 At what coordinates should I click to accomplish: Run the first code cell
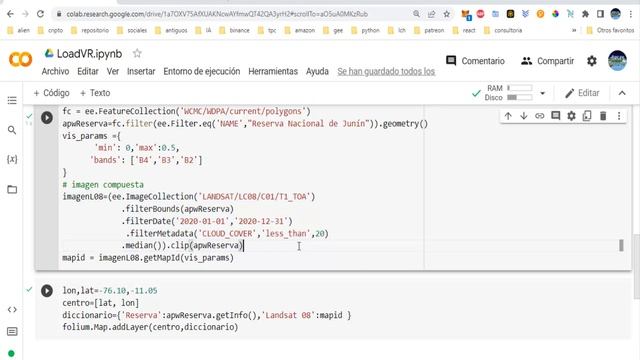[x=47, y=118]
